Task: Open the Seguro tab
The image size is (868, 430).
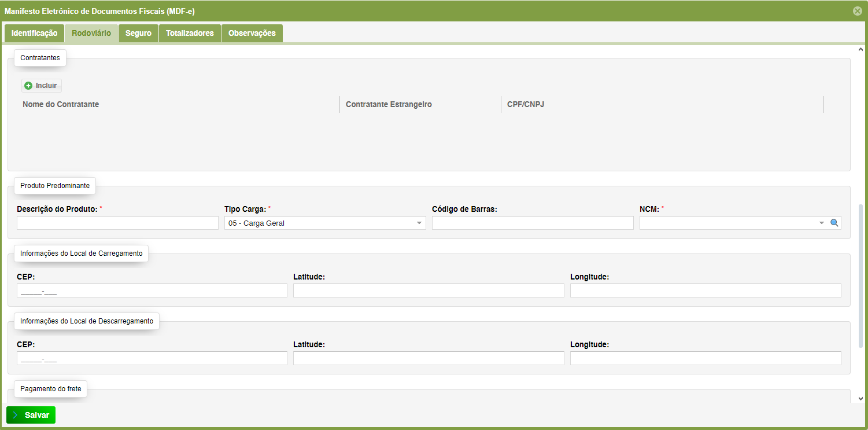Action: (138, 34)
